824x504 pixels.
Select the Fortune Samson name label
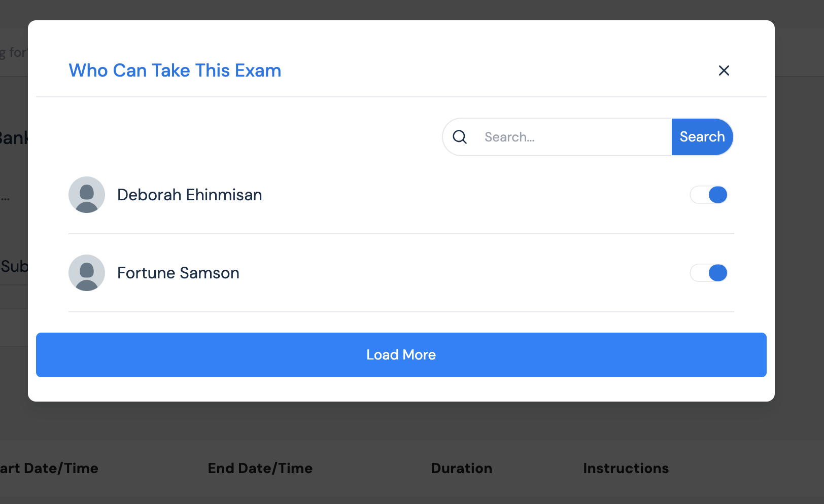pyautogui.click(x=178, y=273)
